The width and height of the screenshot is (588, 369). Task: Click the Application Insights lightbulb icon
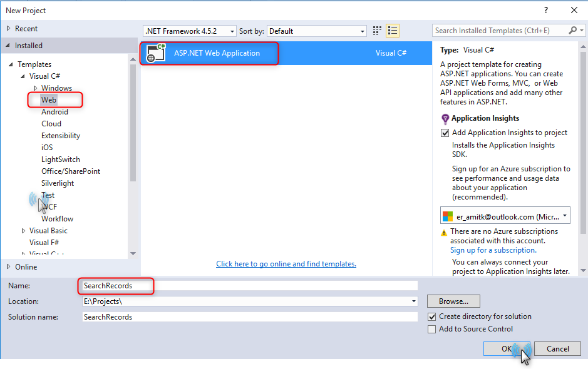(x=445, y=119)
